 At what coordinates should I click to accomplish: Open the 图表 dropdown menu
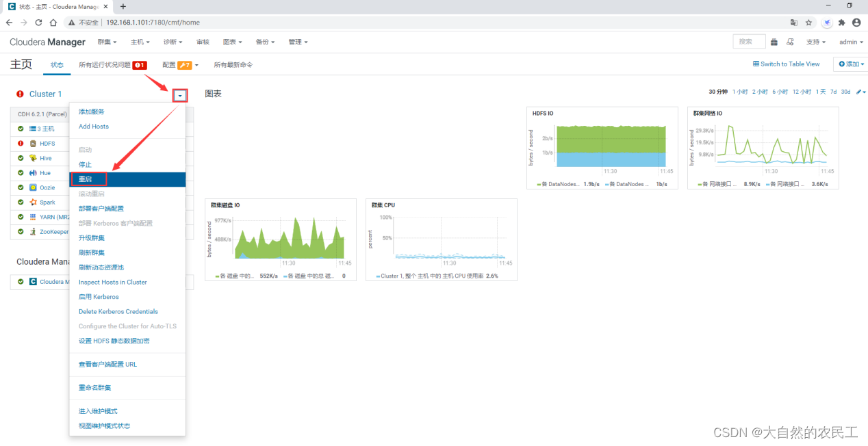point(233,42)
